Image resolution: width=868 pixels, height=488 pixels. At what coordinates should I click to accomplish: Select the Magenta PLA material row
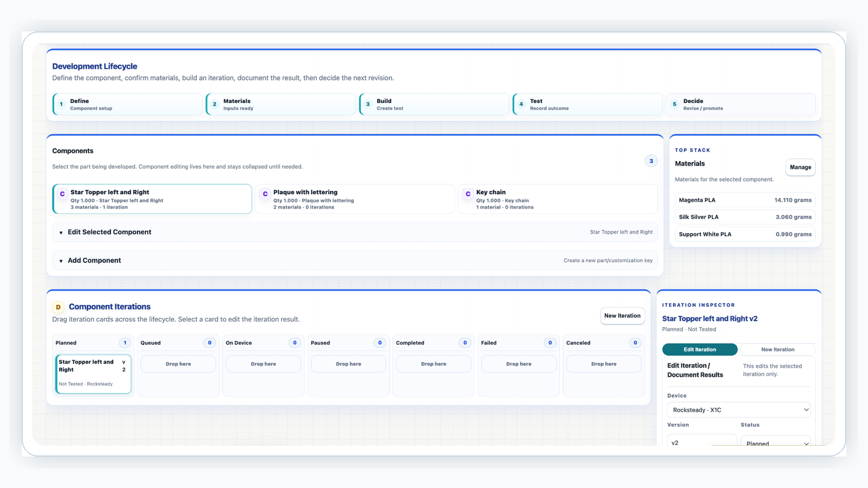click(x=745, y=200)
